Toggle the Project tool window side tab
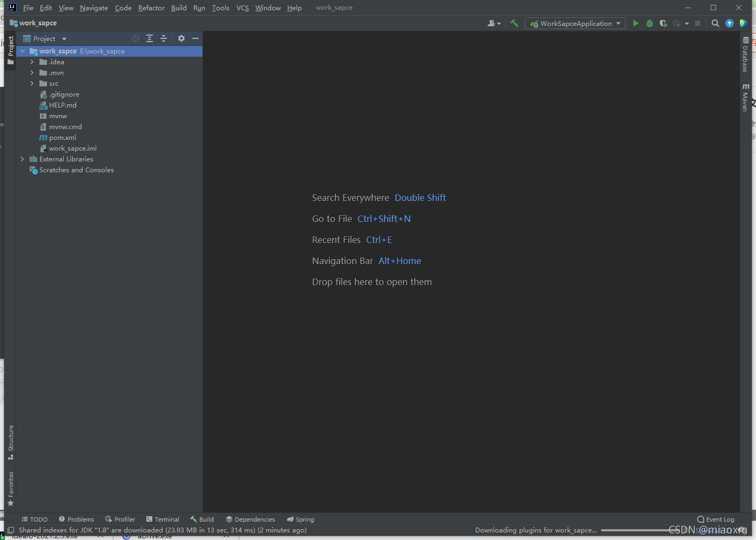 (x=10, y=50)
